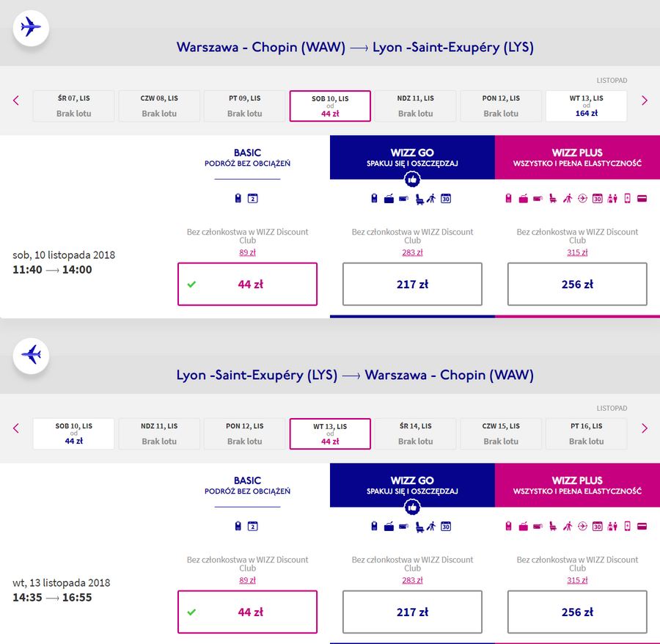Click the outbound flight airplane icon
This screenshot has width=660, height=644.
31,28
